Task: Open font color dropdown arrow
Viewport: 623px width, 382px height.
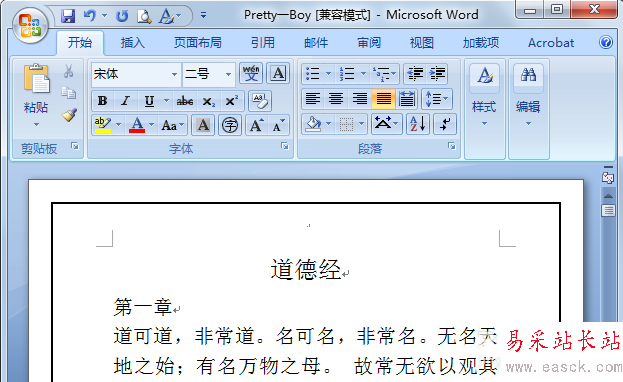Action: coord(151,125)
